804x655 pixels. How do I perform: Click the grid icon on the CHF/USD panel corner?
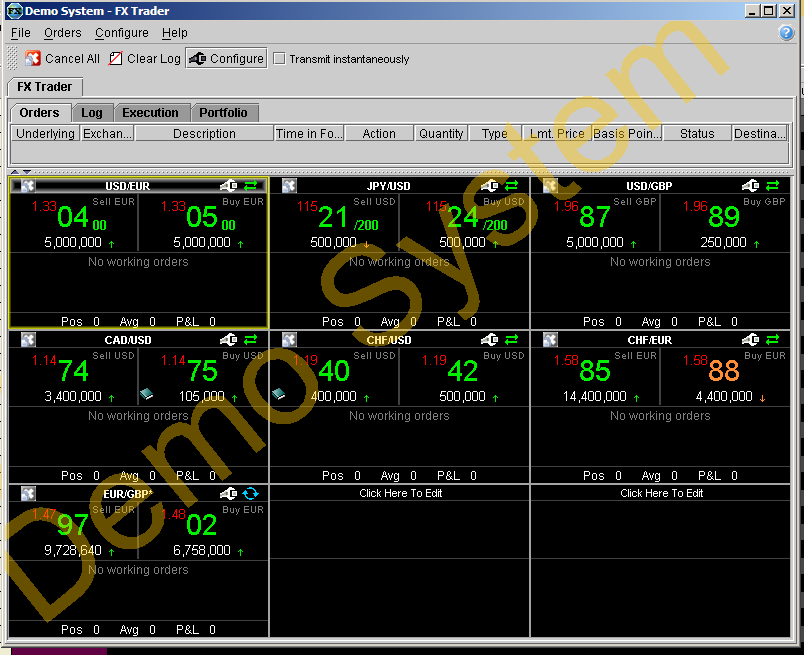pyautogui.click(x=289, y=339)
